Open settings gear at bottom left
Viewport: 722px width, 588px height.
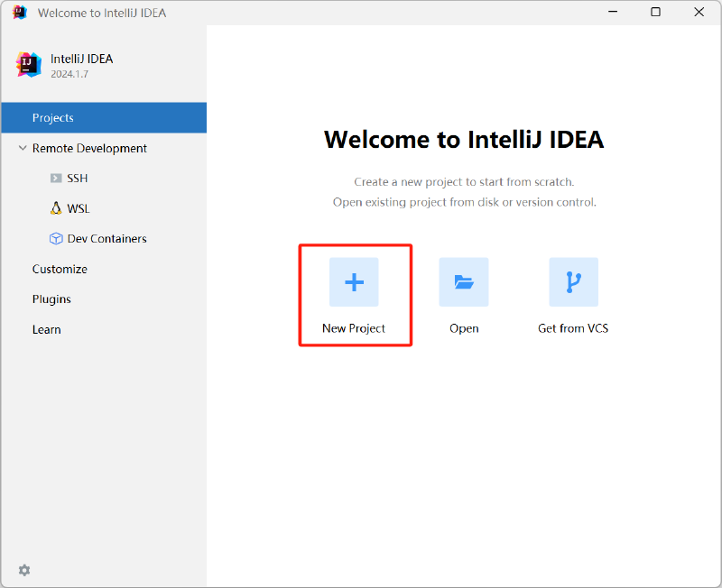pos(24,571)
